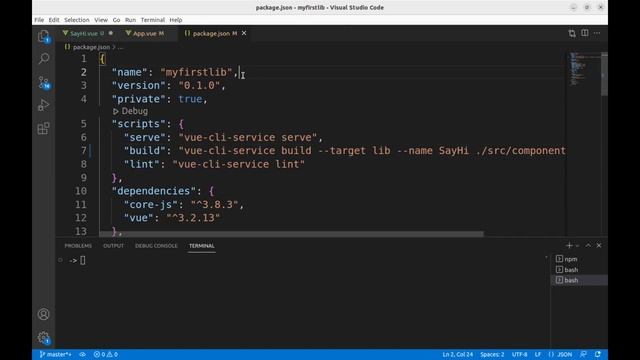
Task: Open the Selection menu
Action: (x=77, y=20)
